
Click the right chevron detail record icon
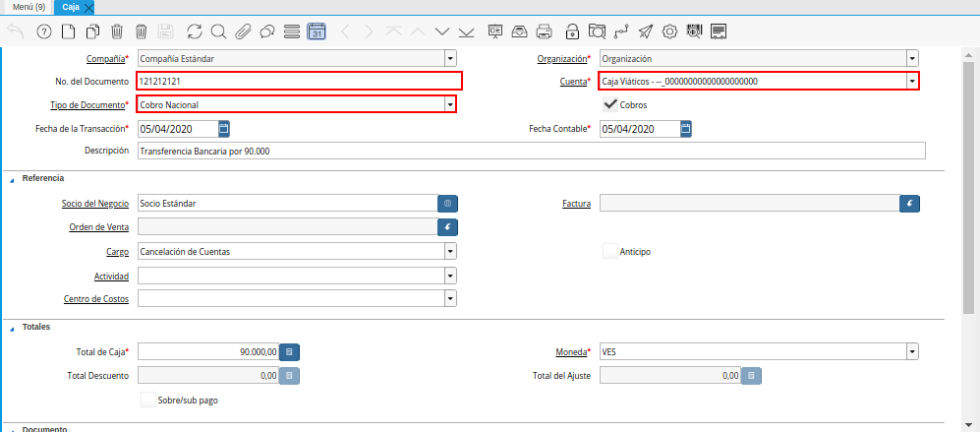coord(369,31)
